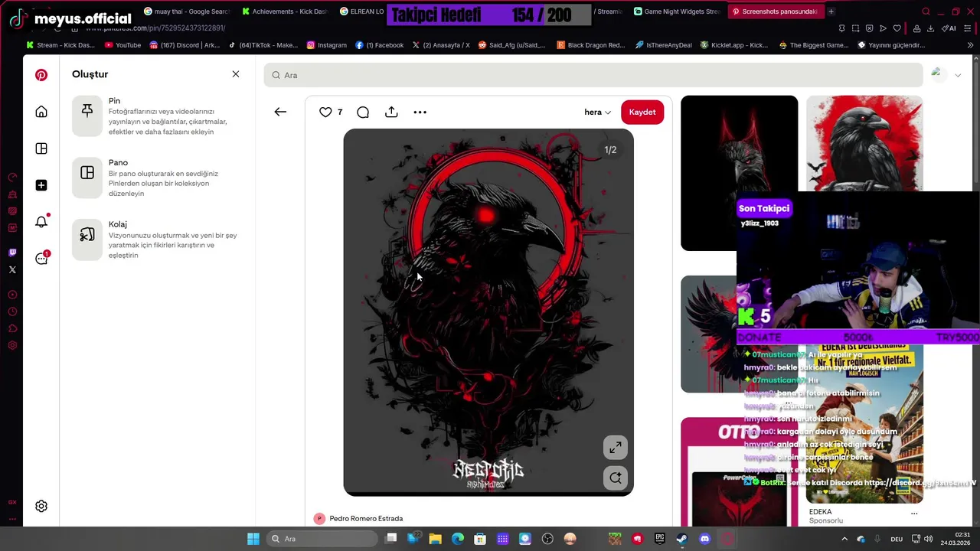Viewport: 980px width, 551px height.
Task: Choose the Pin creation option
Action: tap(157, 116)
